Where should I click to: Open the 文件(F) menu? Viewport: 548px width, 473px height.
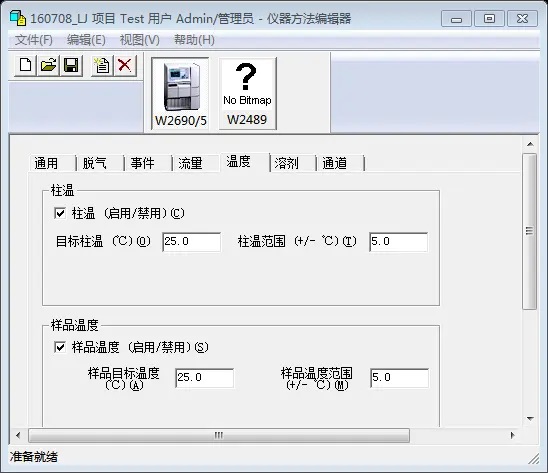[34, 40]
